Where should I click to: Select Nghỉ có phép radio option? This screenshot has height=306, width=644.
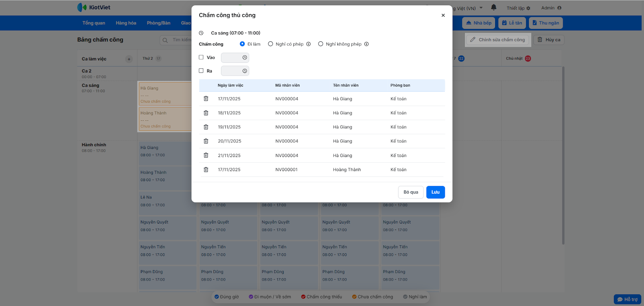tap(270, 44)
